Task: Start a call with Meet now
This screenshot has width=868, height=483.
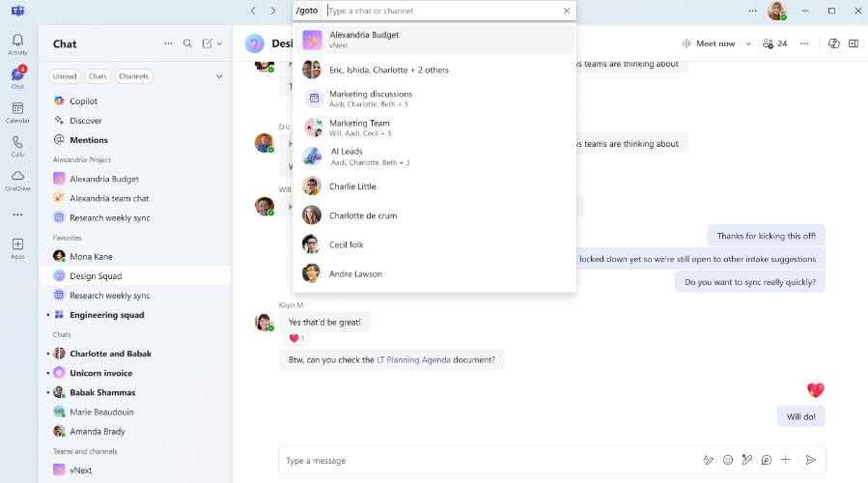Action: 708,43
